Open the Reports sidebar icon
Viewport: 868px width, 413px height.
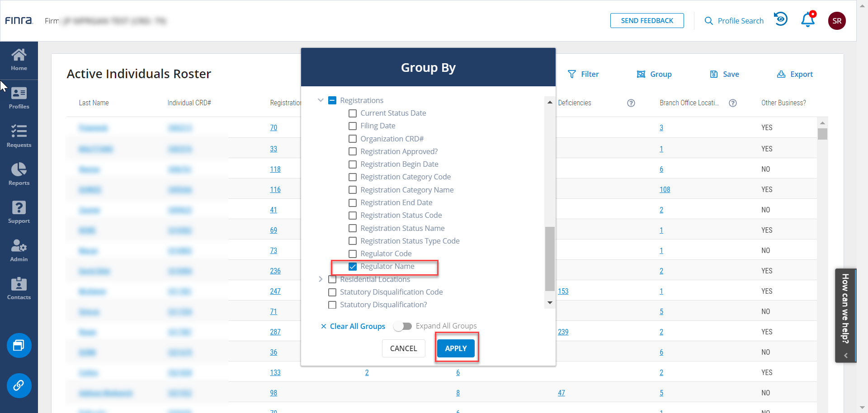click(19, 174)
